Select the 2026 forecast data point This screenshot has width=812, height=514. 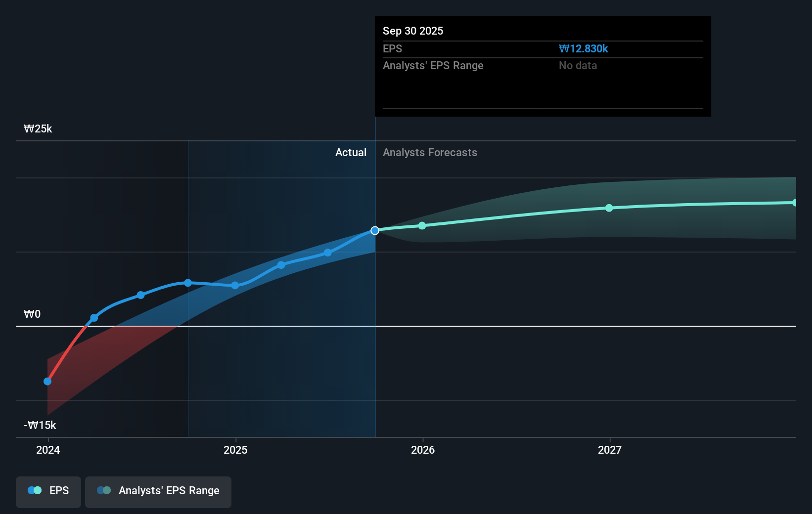click(x=421, y=225)
